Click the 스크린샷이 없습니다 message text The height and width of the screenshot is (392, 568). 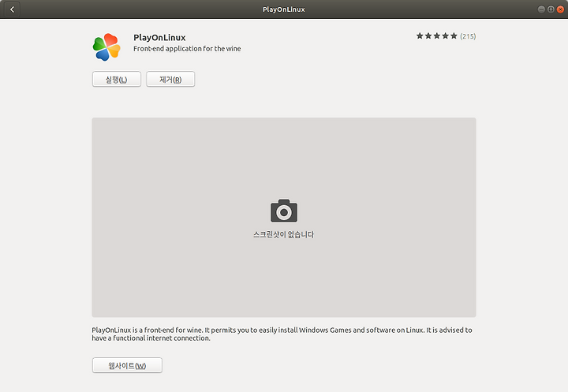[284, 235]
